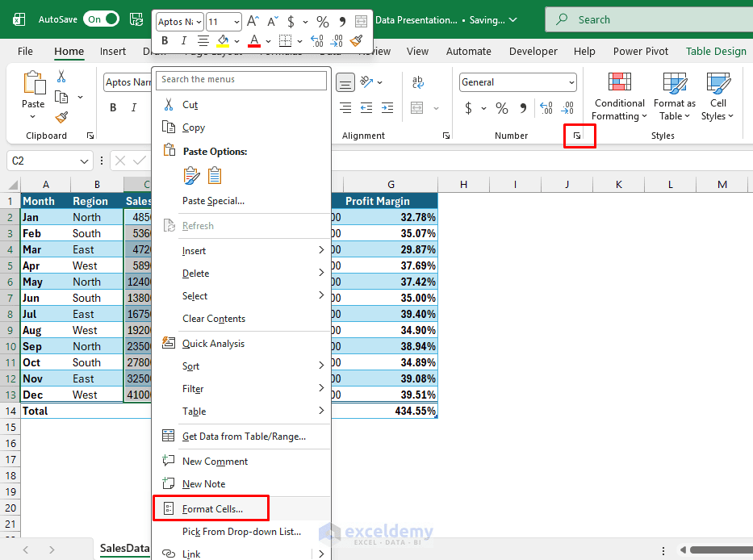Click Increase Font Size in mini toolbar
This screenshot has height=560, width=753.
(x=253, y=22)
